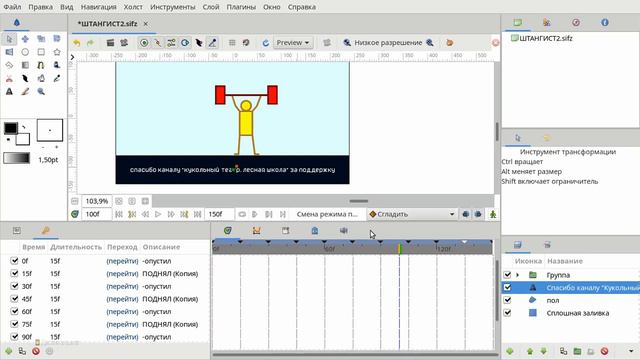The width and height of the screenshot is (640, 360).
Task: Toggle the grid display icon
Action: (232, 43)
